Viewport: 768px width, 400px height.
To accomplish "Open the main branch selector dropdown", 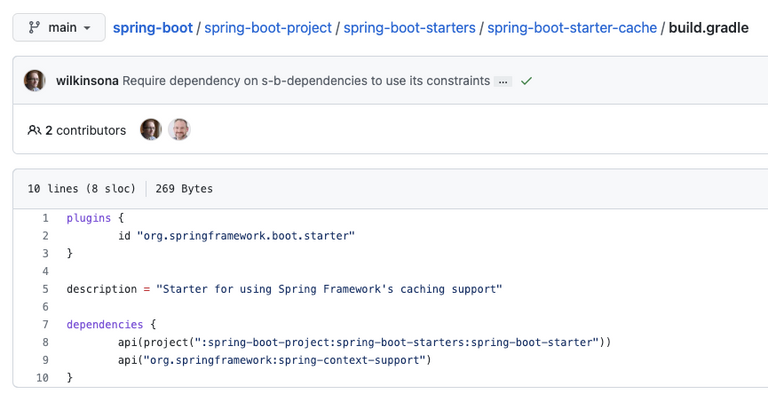I will click(x=59, y=27).
